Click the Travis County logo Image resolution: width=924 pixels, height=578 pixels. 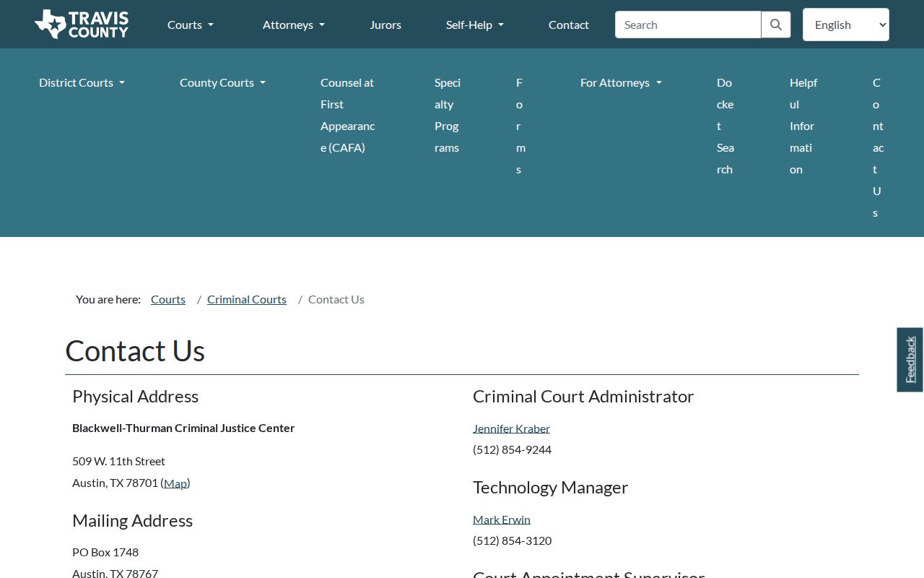(82, 25)
